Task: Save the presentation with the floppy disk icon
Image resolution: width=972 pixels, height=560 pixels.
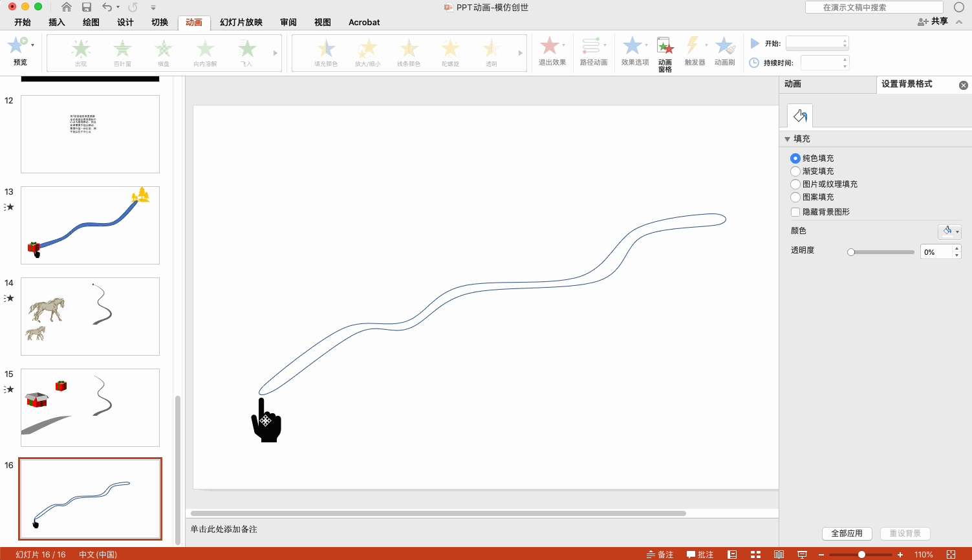Action: [87, 7]
